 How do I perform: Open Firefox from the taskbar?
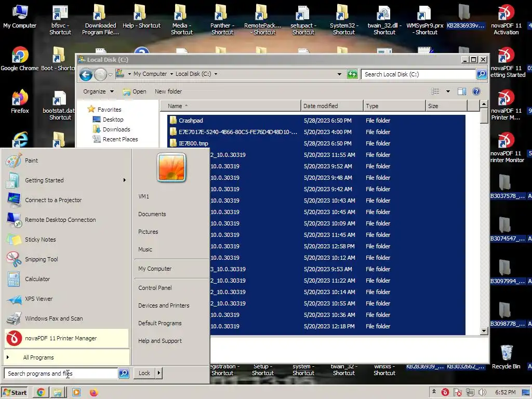(94, 393)
